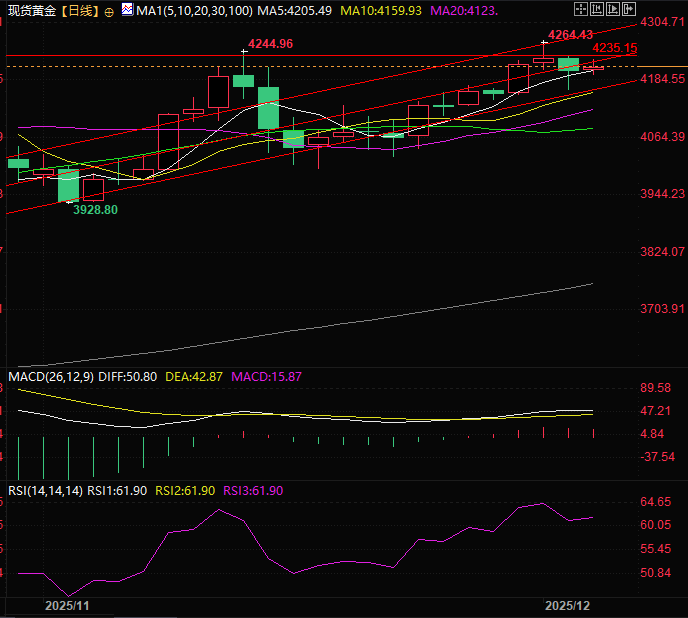Viewport: 688px width, 618px height.
Task: Click the expand chart axis play icon
Action: pos(613,9)
